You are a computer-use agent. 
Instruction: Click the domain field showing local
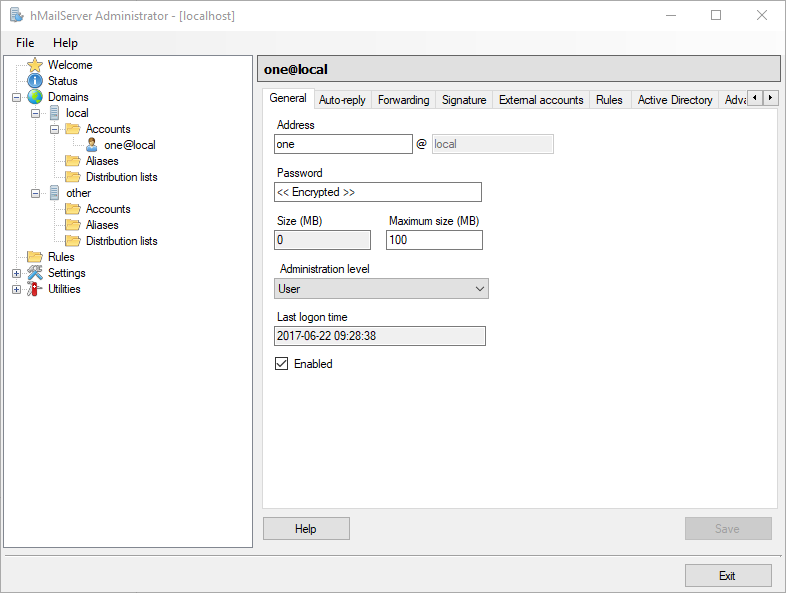pyautogui.click(x=493, y=144)
